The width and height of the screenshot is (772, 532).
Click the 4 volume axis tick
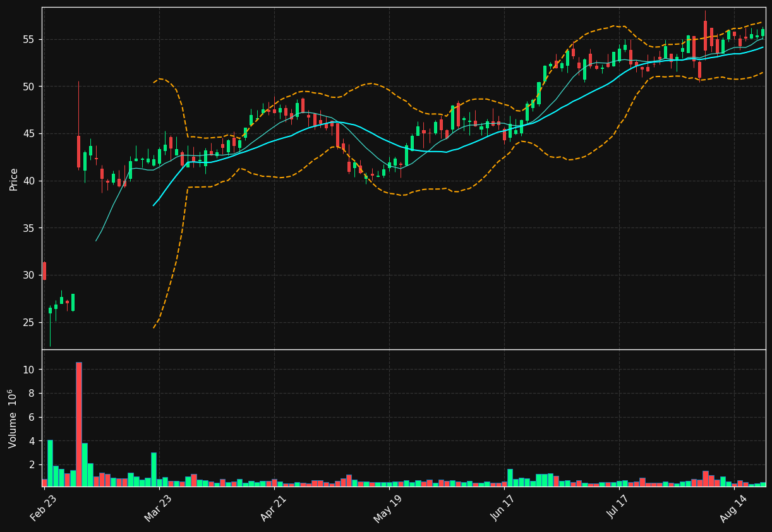[x=32, y=441]
